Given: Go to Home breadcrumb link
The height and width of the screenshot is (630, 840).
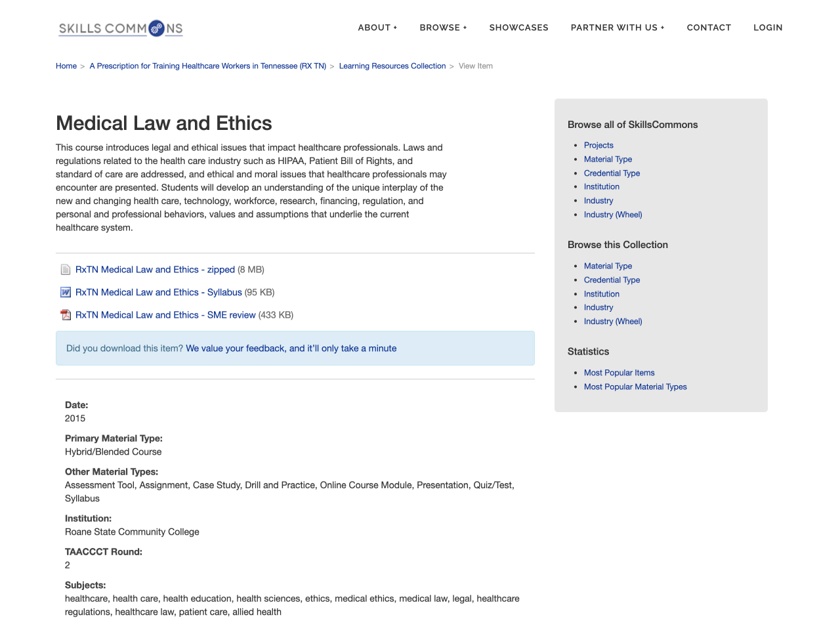Looking at the screenshot, I should point(66,66).
